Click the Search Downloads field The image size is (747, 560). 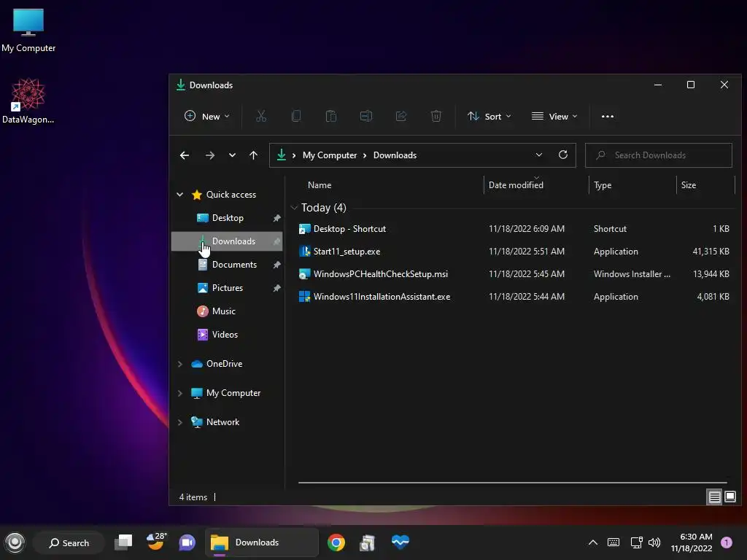click(659, 155)
